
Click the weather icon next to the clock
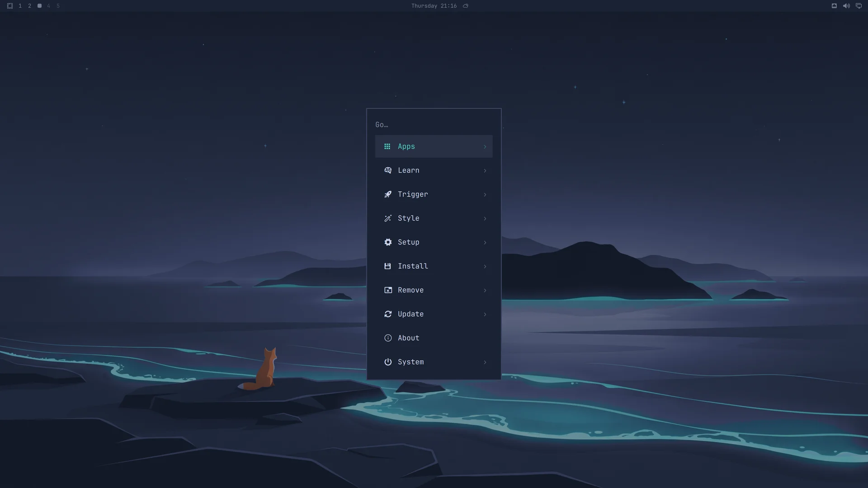(466, 6)
